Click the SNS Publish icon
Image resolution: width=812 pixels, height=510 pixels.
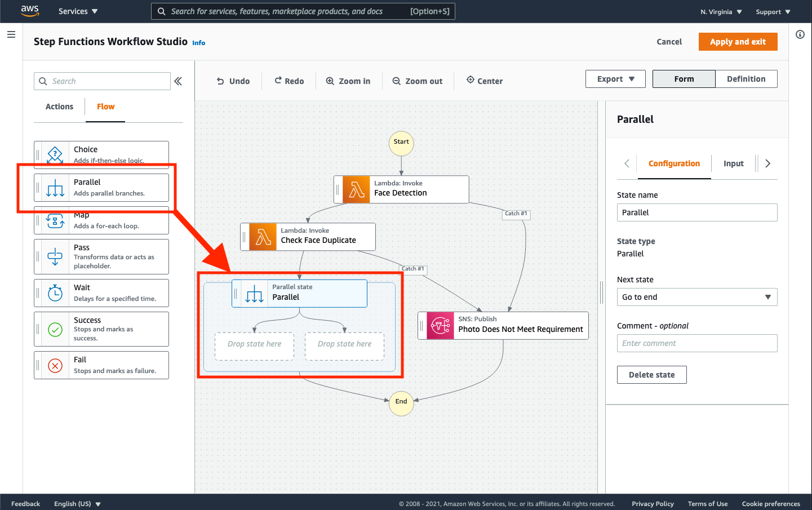coord(440,326)
